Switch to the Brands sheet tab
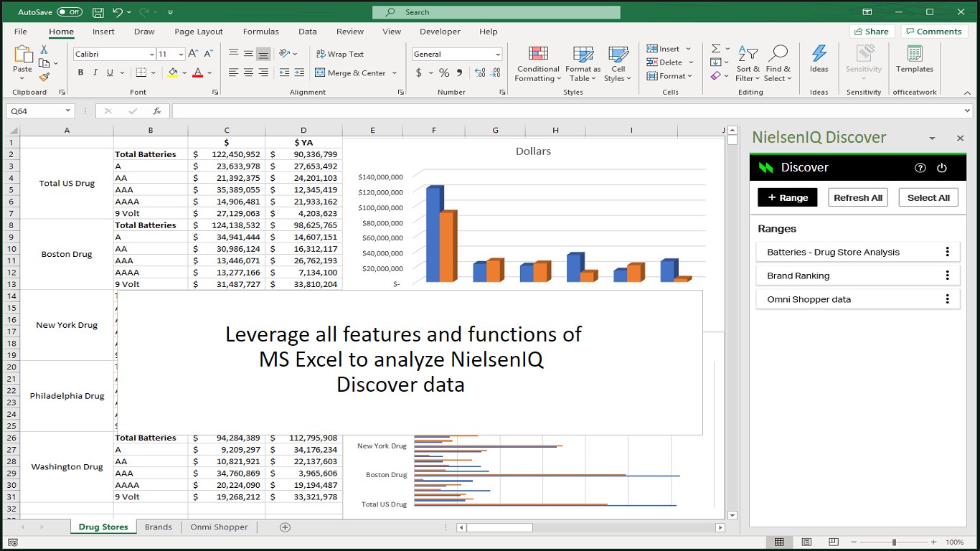 pos(158,527)
